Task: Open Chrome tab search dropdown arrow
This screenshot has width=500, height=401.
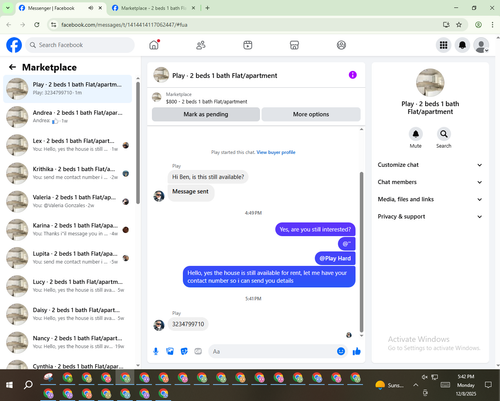Action: [x=8, y=8]
